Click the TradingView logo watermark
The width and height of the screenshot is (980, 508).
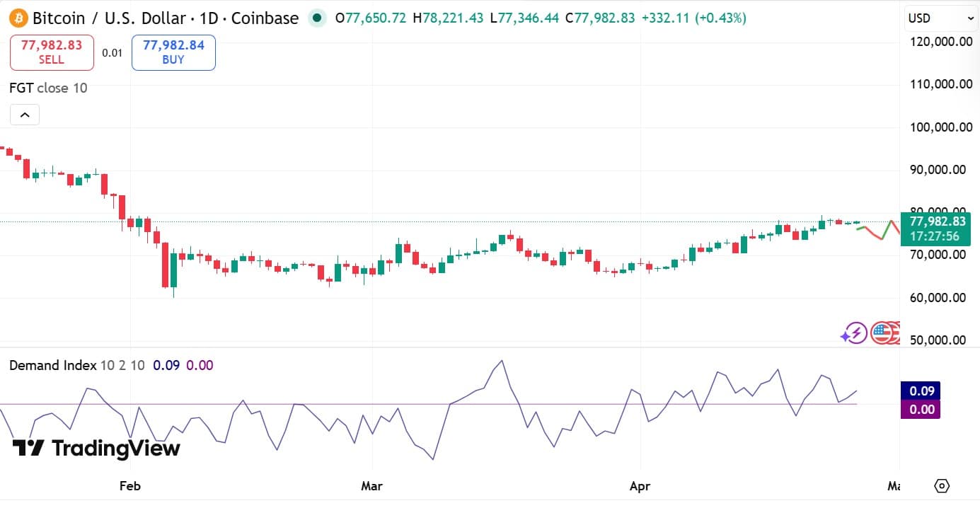tap(94, 448)
